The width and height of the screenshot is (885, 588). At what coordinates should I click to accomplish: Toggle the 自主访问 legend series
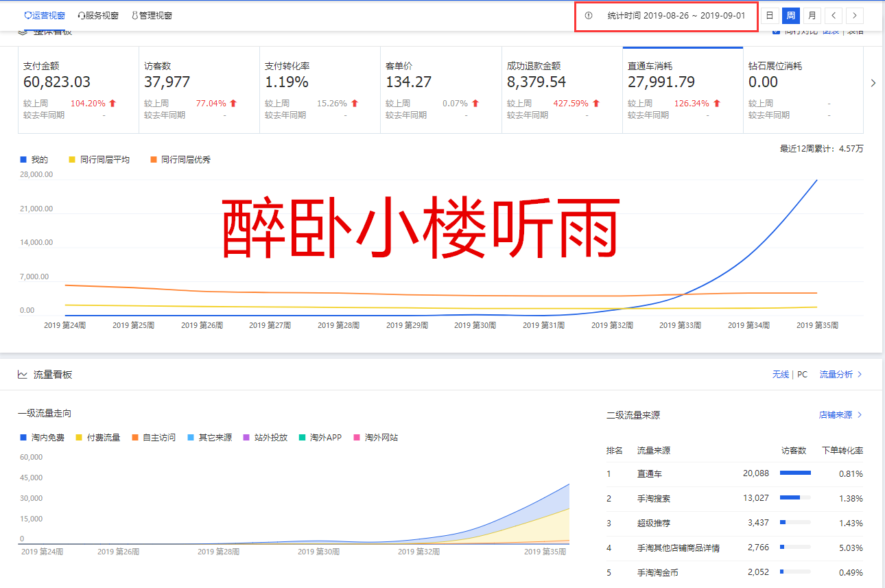coord(153,437)
